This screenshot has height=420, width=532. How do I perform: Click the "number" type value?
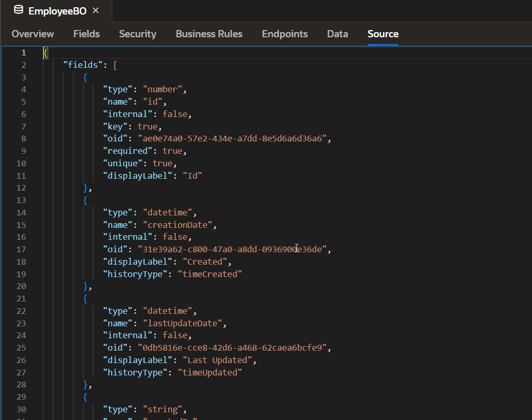[162, 89]
